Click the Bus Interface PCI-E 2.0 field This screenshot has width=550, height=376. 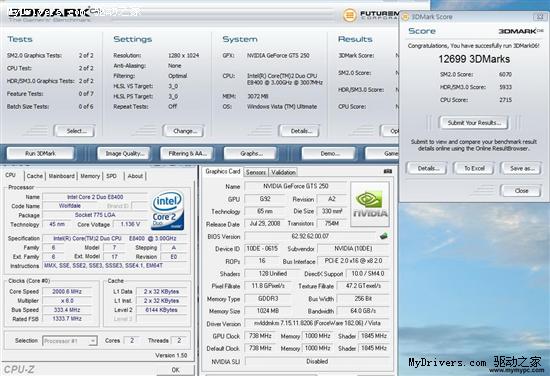(353, 261)
